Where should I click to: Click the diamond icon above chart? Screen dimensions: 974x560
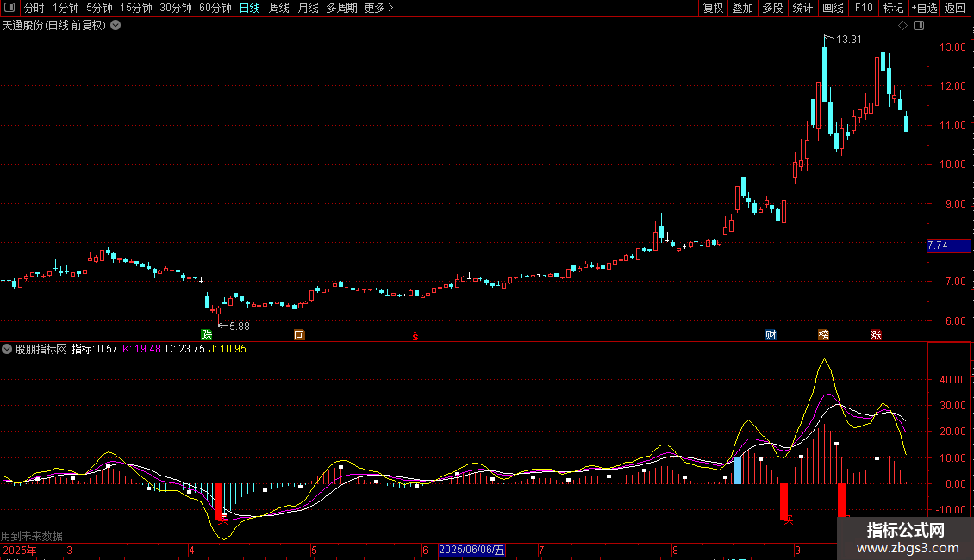[x=903, y=26]
